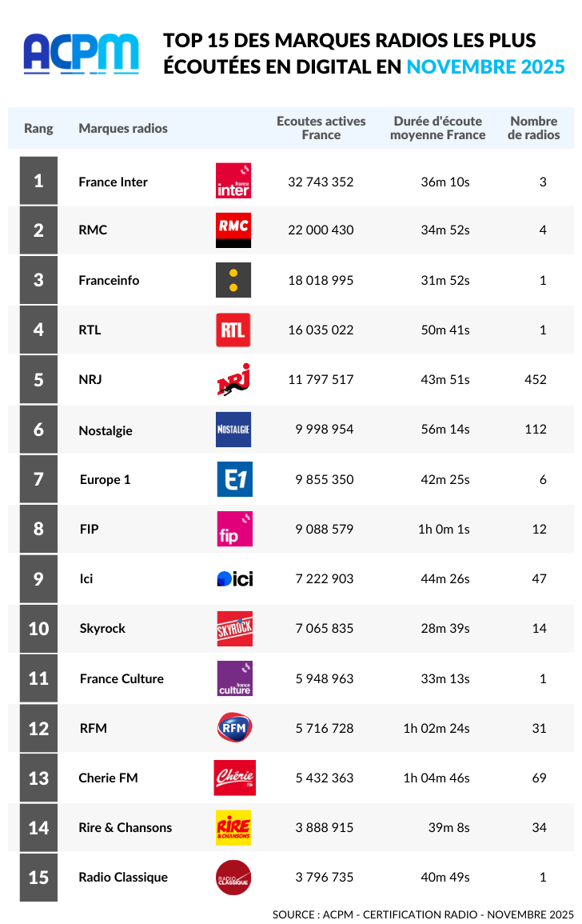
Task: Select the RFM logo
Action: click(234, 728)
